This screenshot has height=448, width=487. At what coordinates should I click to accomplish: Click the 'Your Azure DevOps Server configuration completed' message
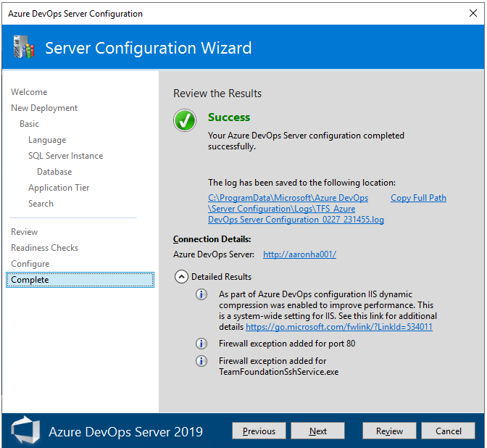coord(306,141)
